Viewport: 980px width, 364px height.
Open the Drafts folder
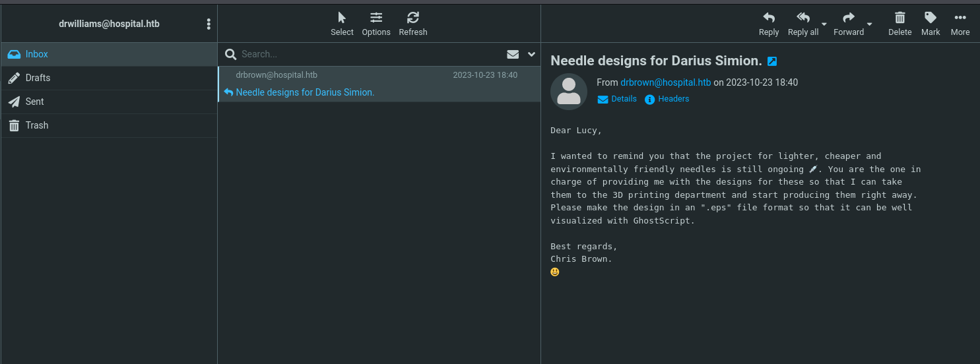(x=38, y=78)
